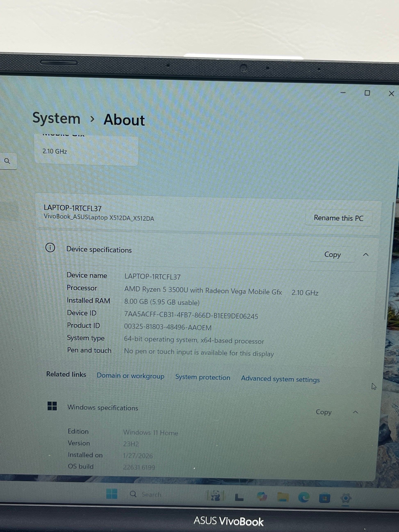Open Task View icon on taskbar
The image size is (399, 532).
[239, 497]
